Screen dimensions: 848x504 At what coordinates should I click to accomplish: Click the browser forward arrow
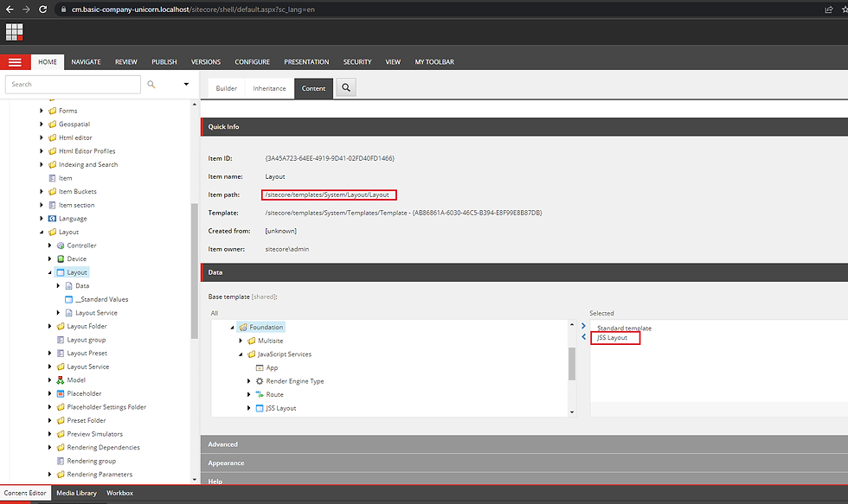pyautogui.click(x=26, y=10)
